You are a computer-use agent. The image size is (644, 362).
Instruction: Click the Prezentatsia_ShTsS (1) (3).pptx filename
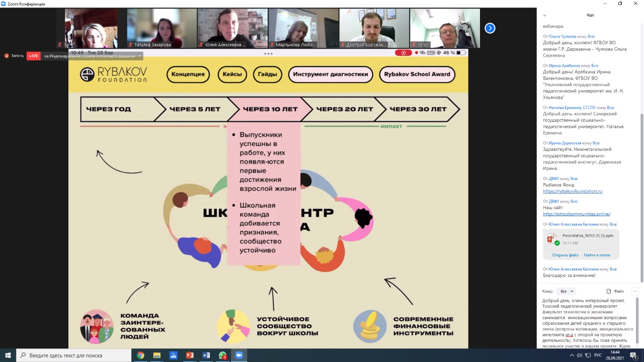pos(588,235)
